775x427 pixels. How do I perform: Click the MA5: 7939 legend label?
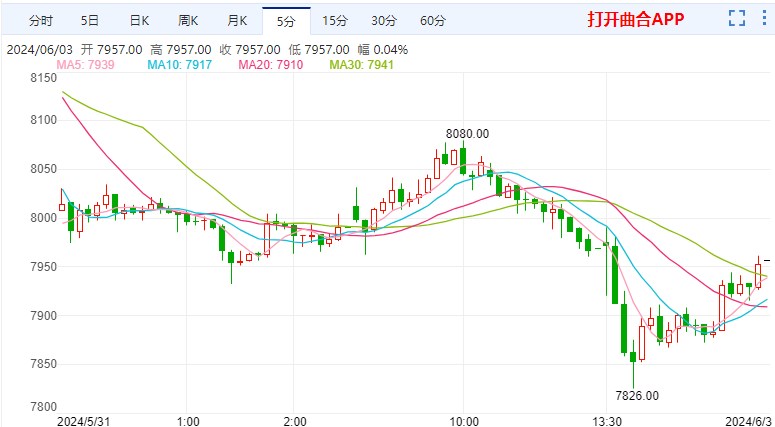pyautogui.click(x=86, y=64)
